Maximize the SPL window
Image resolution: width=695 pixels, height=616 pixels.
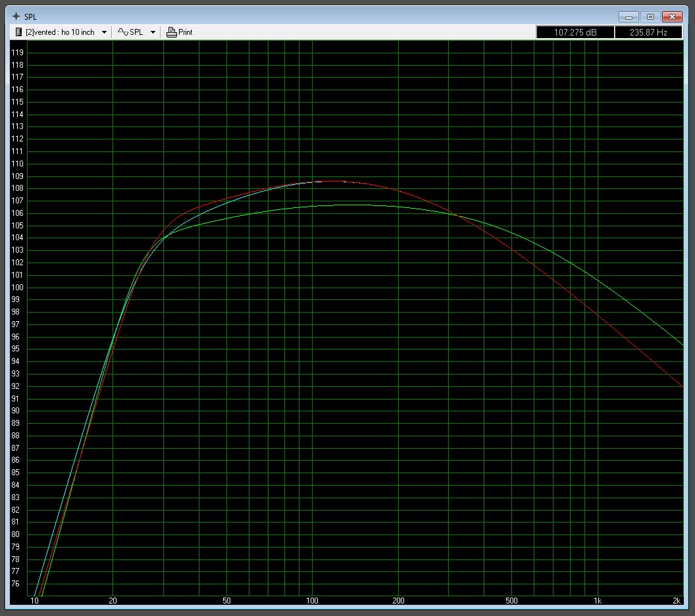[x=650, y=17]
